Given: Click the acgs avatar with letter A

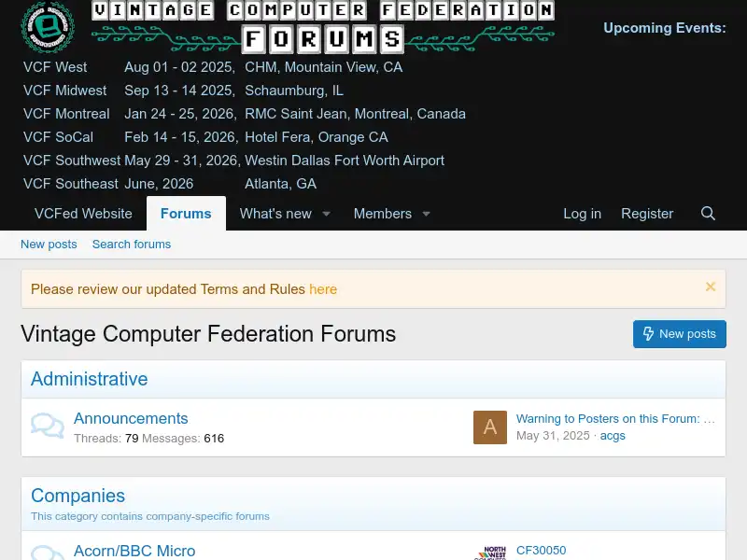Looking at the screenshot, I should coord(489,427).
